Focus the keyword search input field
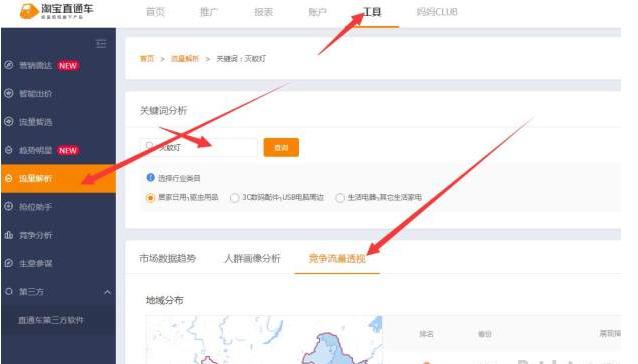The width and height of the screenshot is (638, 364). (199, 147)
